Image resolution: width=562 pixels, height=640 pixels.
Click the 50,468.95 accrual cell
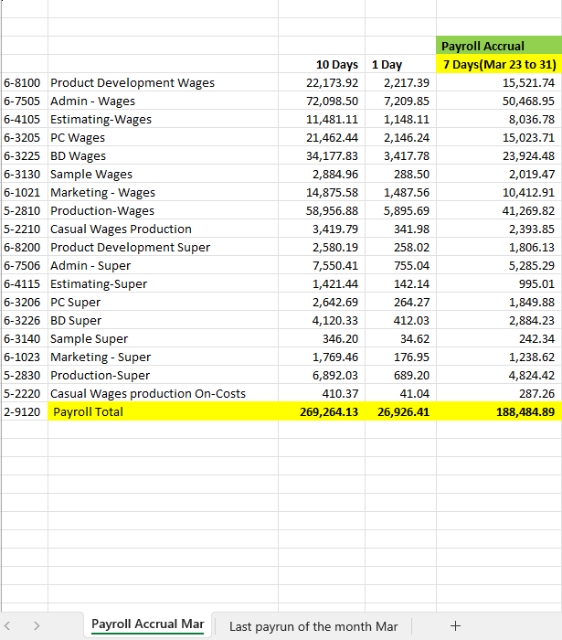point(499,101)
